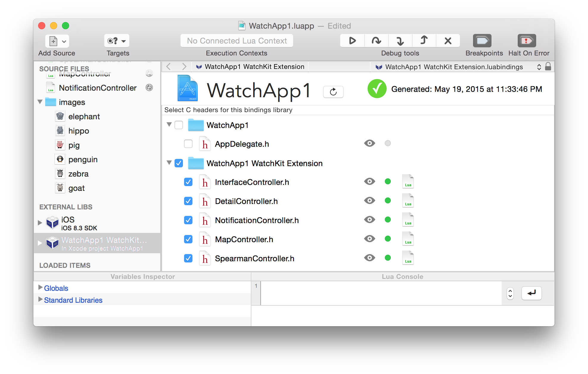
Task: Click eye icon for SpearmanController.h
Action: pos(370,258)
